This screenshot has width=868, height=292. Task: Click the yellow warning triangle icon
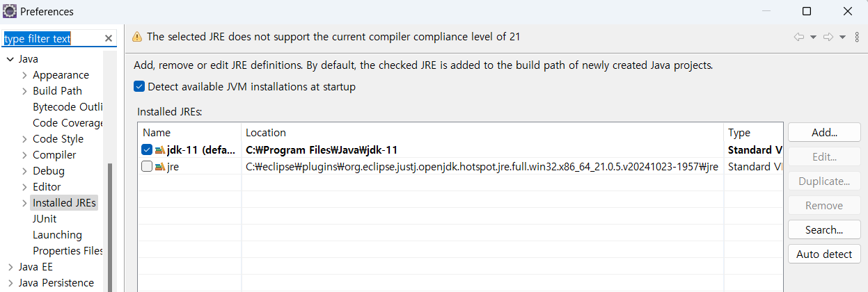(137, 37)
